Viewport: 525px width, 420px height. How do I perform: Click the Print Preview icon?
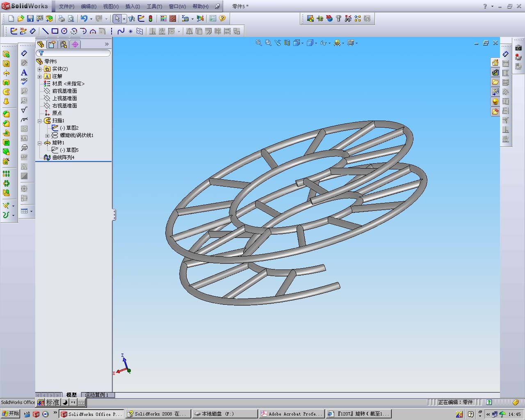click(71, 18)
